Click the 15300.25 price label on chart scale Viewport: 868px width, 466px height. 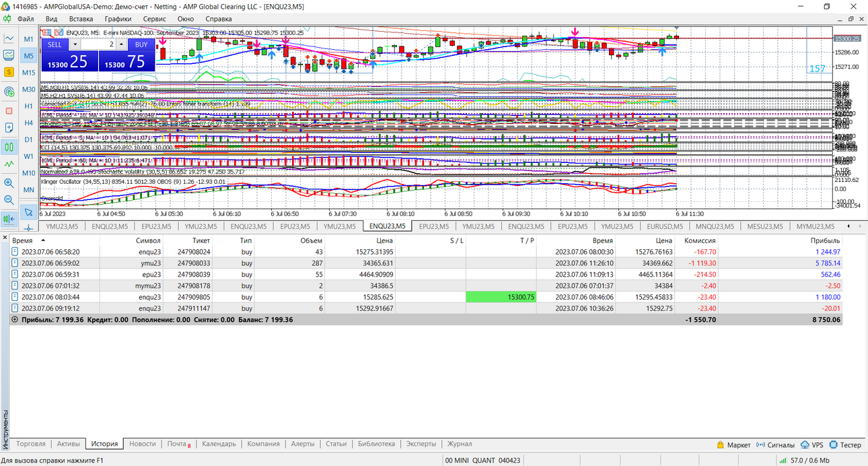[x=847, y=38]
